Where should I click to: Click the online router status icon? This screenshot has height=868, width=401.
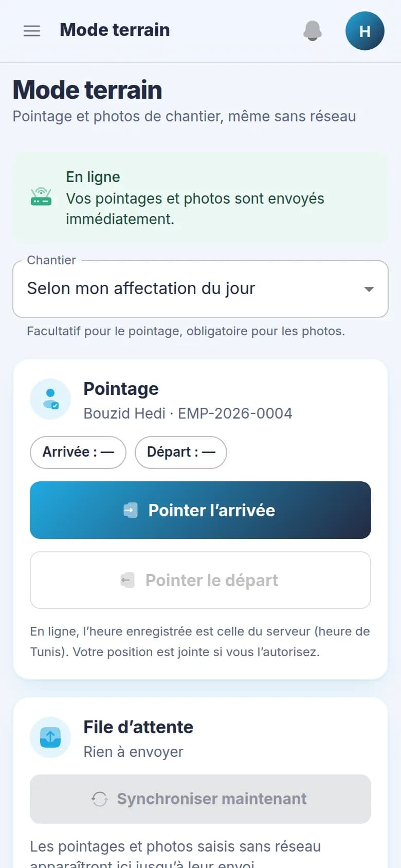pyautogui.click(x=41, y=197)
